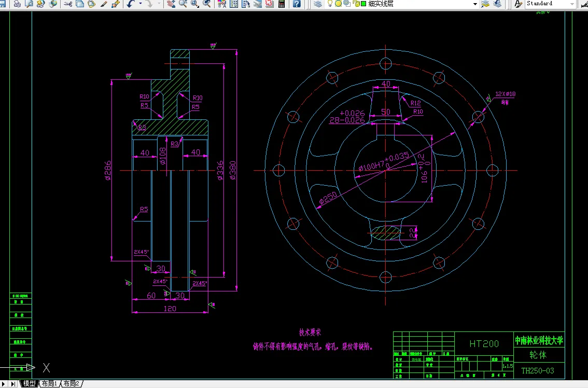Viewport: 588px width, 388px height.
Task: Expand the Undo history dropdown arrow
Action: 140,4
